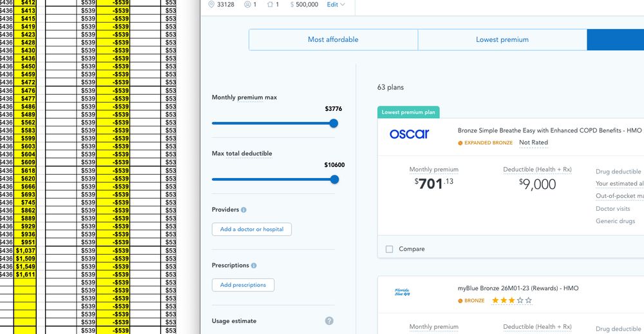644x334 pixels.
Task: Select the $745 cell in the spreadsheet
Action: pyautogui.click(x=25, y=202)
